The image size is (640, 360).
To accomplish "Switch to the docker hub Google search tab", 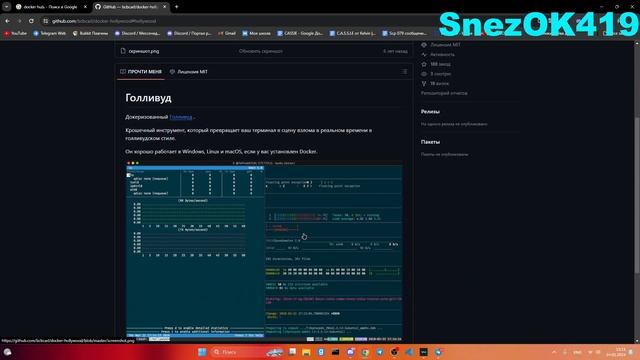I will 51,7.
